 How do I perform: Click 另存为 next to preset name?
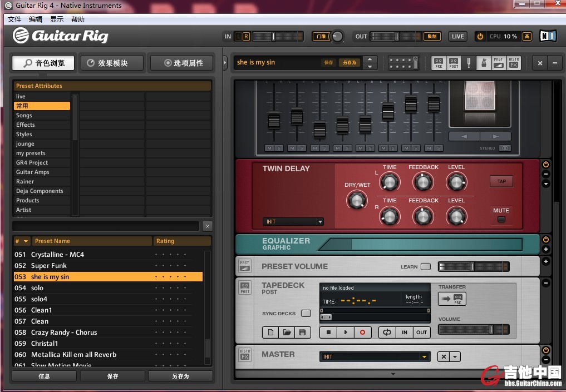349,63
